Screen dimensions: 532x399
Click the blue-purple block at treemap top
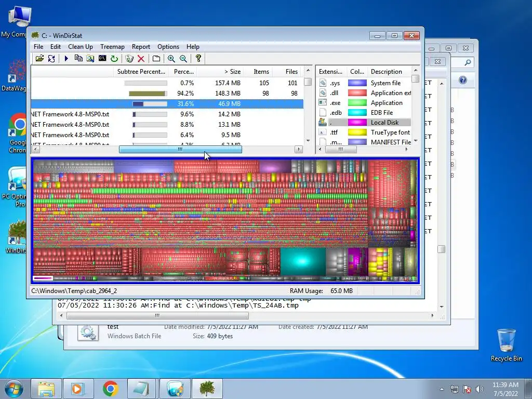click(x=144, y=167)
